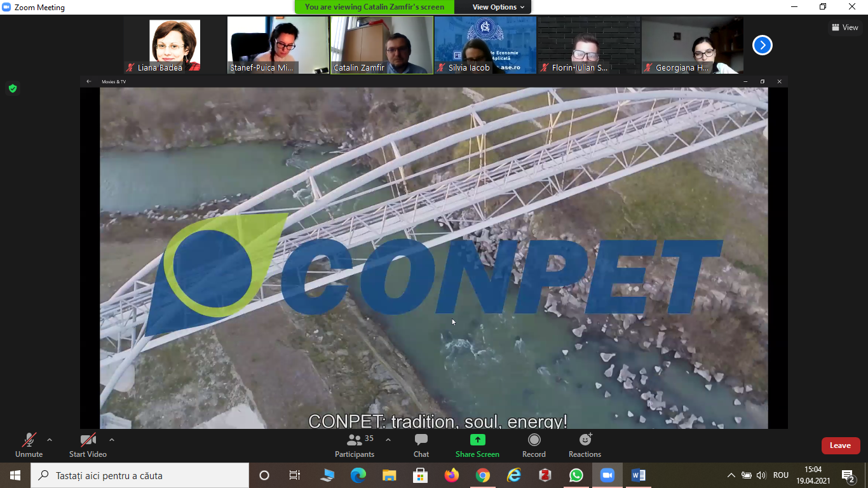Click the back arrow in the Movies & TV window
The height and width of the screenshot is (488, 868).
[89, 81]
